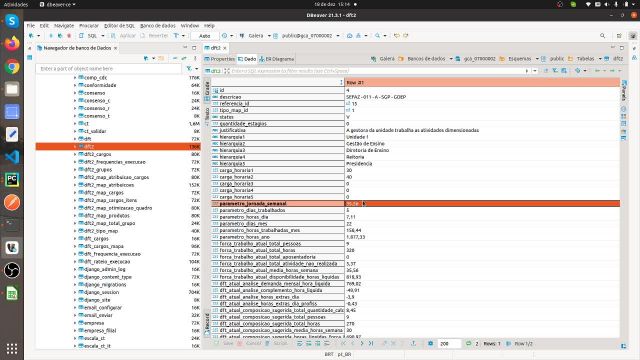Open the Galera connection dropdown arrow
This screenshot has height=360, width=640.
coord(269,36)
